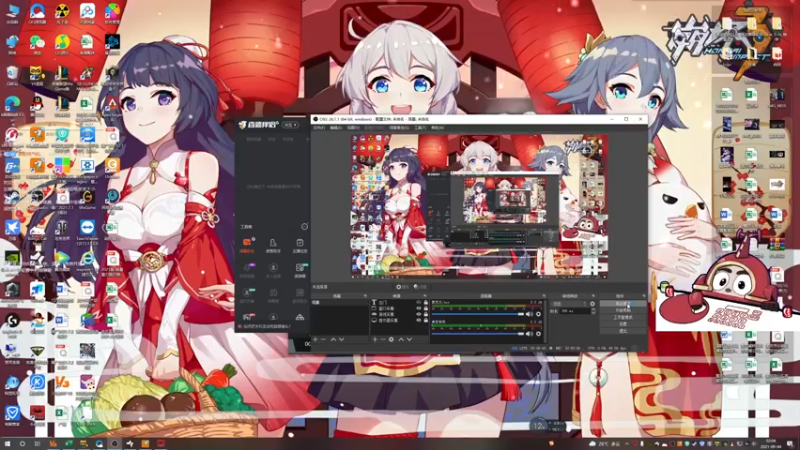Open the Edit menu in OBS
Screen dimensions: 800x450
point(336,128)
